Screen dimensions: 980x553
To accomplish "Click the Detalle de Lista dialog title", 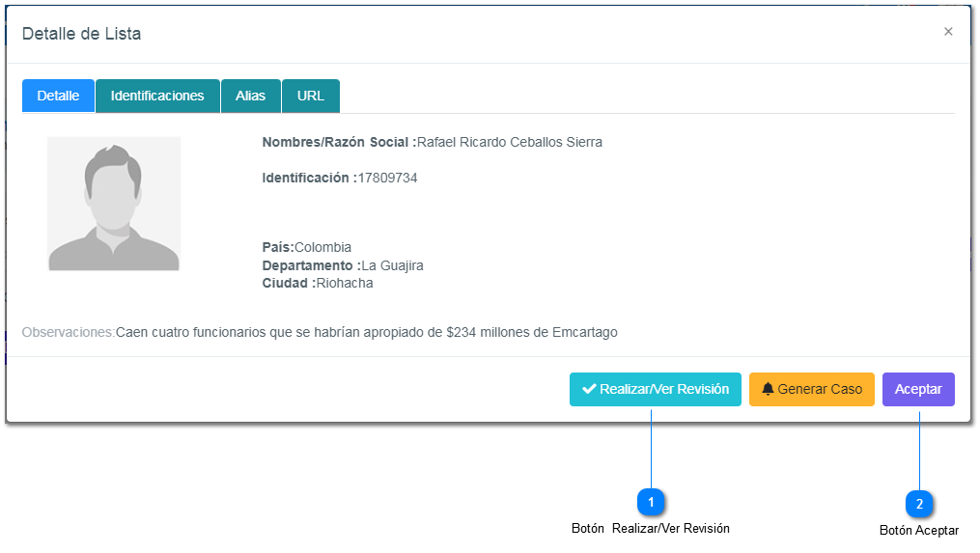I will coord(81,34).
